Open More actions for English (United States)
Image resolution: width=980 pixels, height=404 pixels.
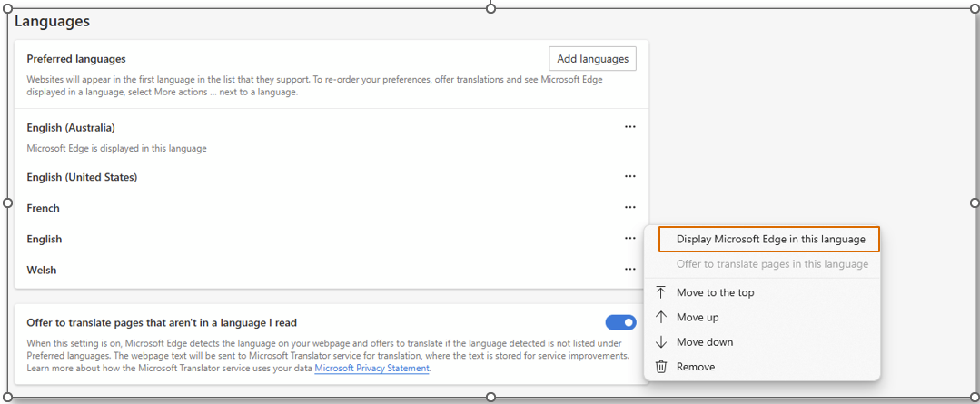630,177
